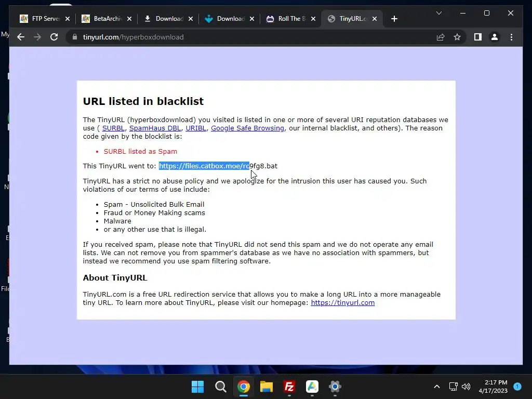Image resolution: width=532 pixels, height=399 pixels.
Task: Close the Roll The B tab
Action: 313,19
